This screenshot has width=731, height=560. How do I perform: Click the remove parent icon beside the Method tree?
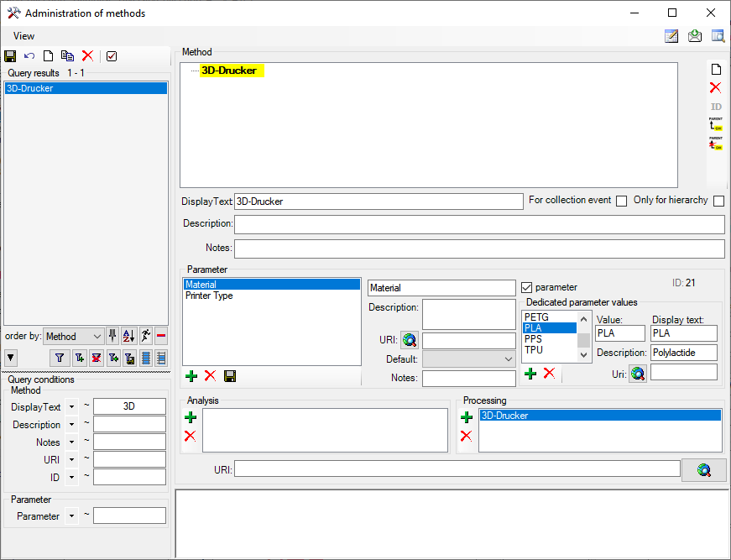715,144
